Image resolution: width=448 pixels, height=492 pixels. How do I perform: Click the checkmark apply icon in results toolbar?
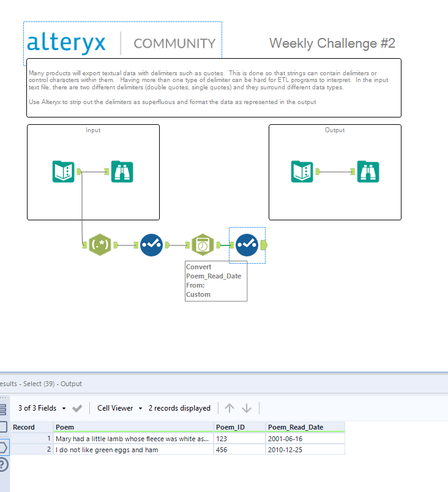point(77,408)
